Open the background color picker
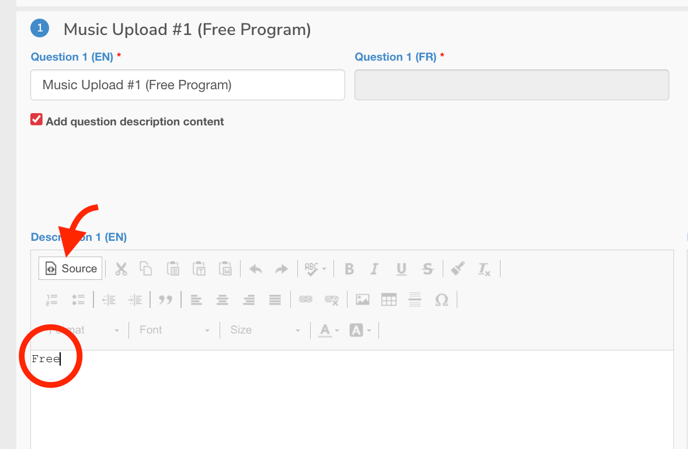This screenshot has height=449, width=688. point(360,330)
